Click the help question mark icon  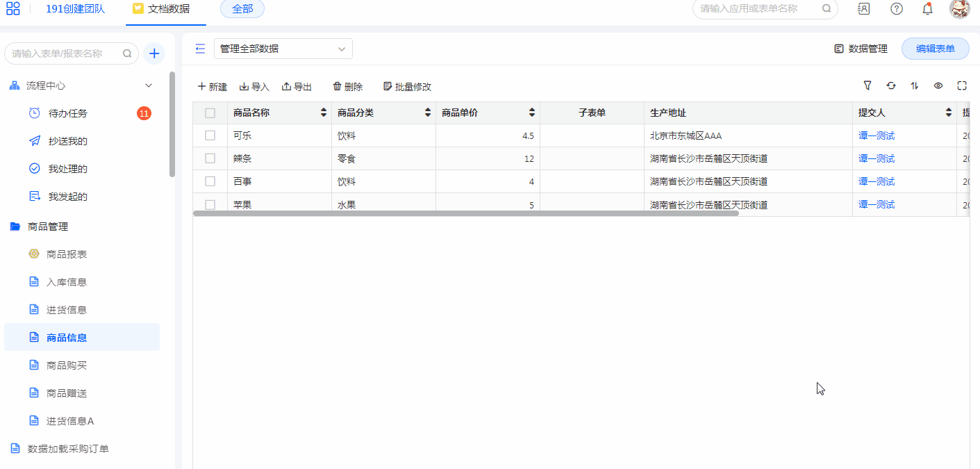click(897, 9)
